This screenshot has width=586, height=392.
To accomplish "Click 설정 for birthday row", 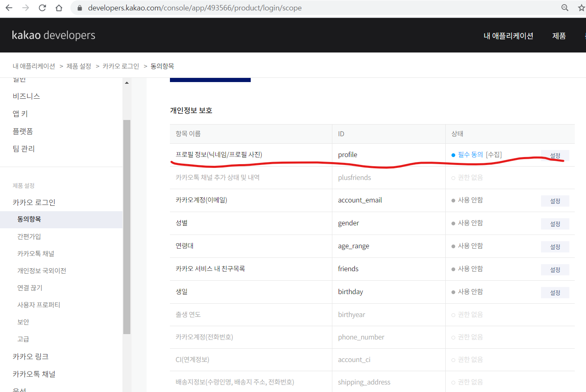I will click(555, 293).
